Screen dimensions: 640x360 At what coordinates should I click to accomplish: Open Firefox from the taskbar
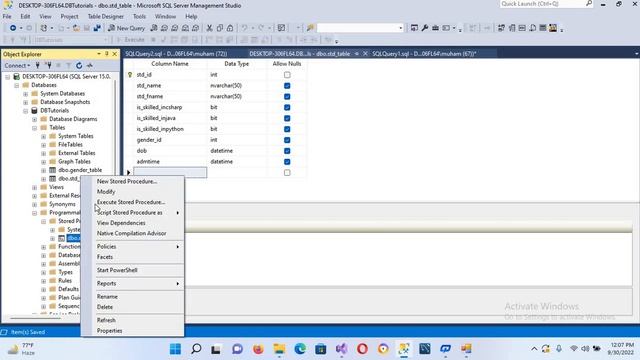(258, 349)
